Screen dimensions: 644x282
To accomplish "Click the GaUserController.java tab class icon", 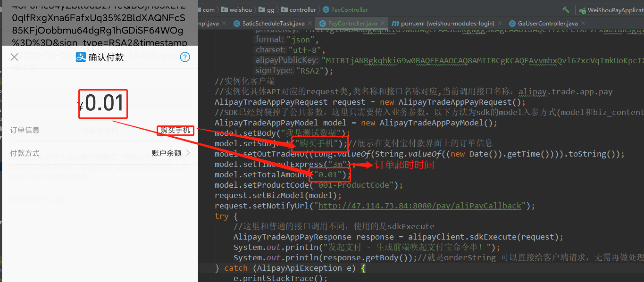I will point(513,23).
